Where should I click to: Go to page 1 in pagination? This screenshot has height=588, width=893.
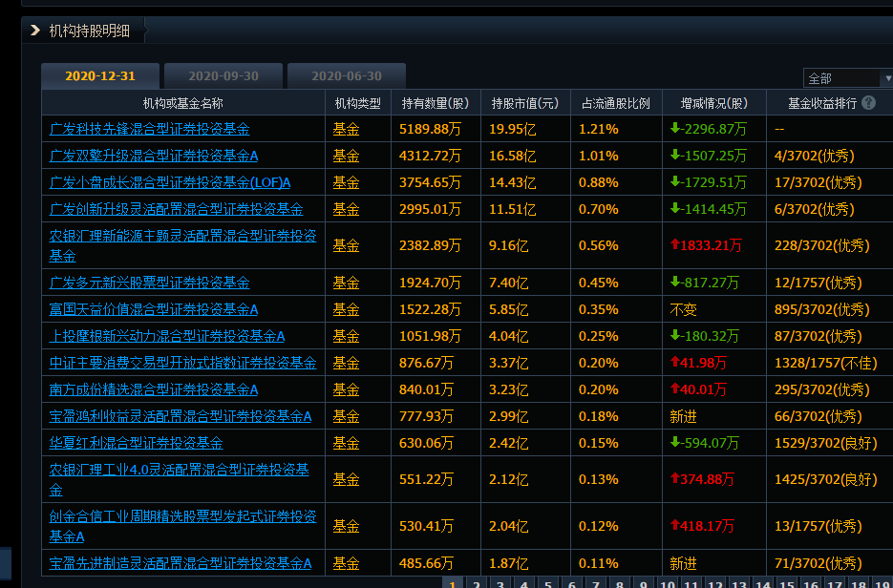(453, 583)
